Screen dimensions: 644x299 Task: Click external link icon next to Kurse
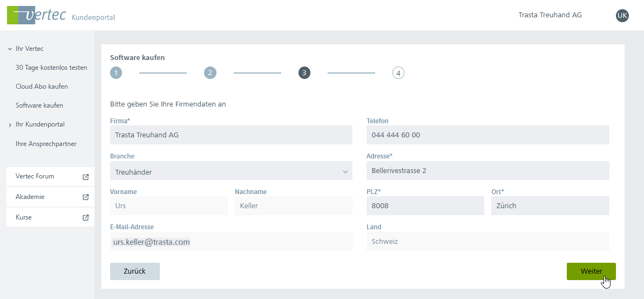tap(85, 217)
